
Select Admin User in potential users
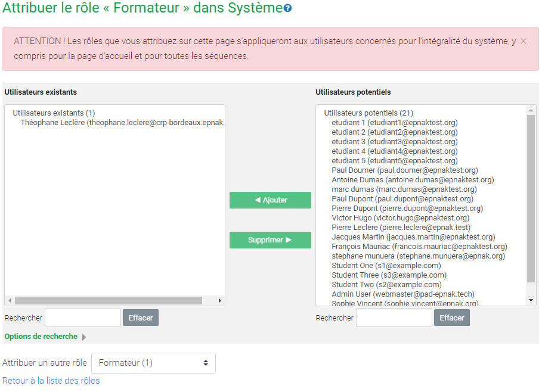402,294
